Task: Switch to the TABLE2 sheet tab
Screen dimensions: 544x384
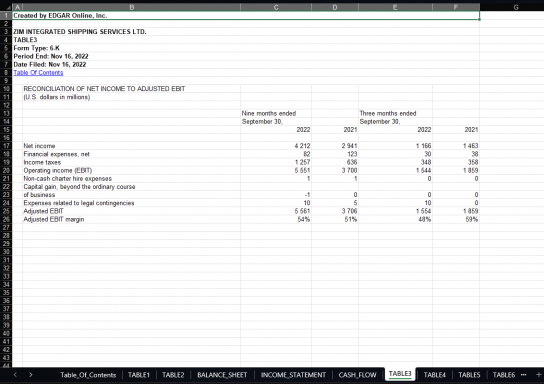Action: (173, 375)
